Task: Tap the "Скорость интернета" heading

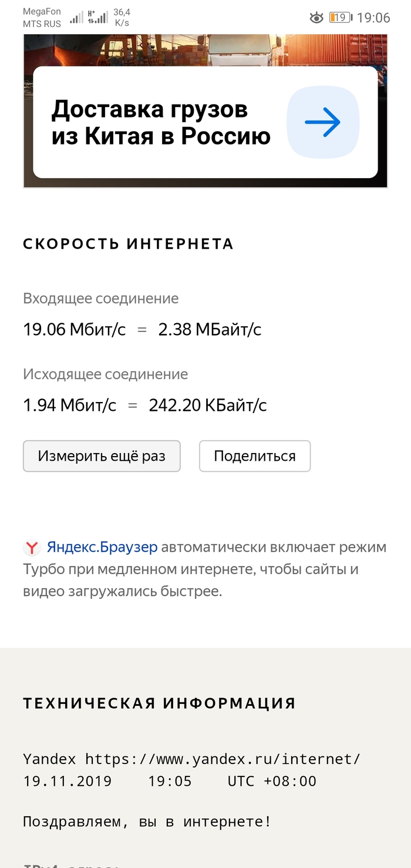Action: [x=128, y=244]
